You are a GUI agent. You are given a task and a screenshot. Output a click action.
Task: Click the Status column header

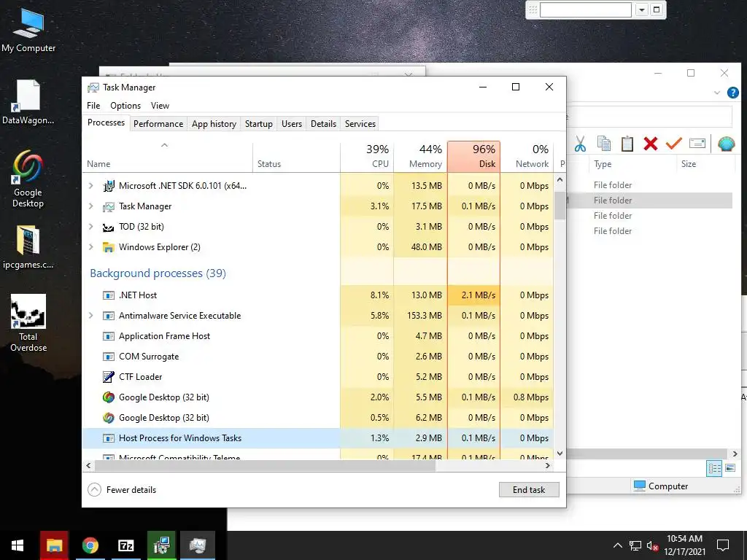[296, 157]
